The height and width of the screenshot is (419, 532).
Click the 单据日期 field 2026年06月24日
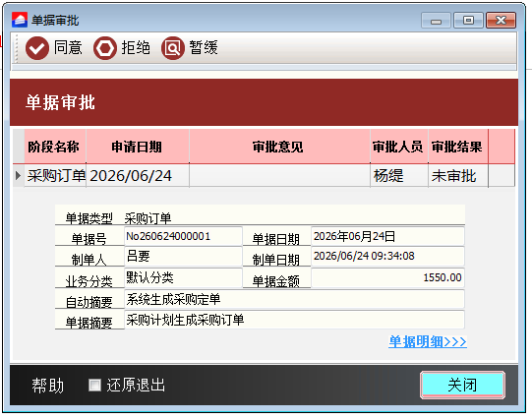tap(387, 236)
